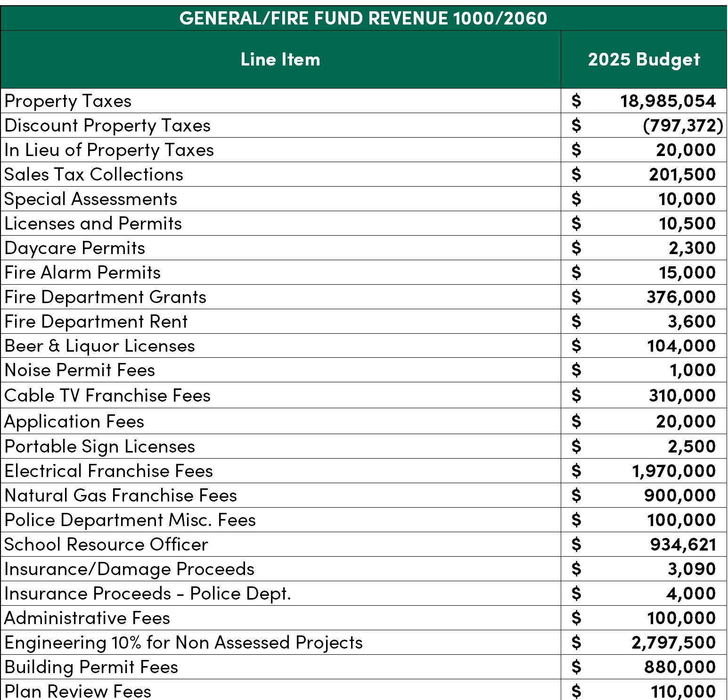Click the 15,000 amount
The width and height of the screenshot is (728, 700).
687,272
